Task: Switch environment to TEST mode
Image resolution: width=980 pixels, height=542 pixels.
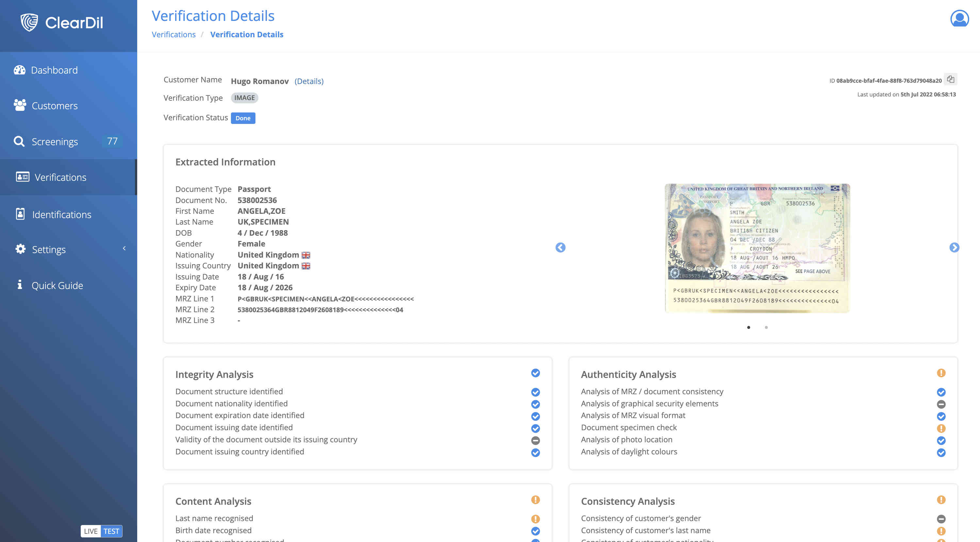Action: 111,531
